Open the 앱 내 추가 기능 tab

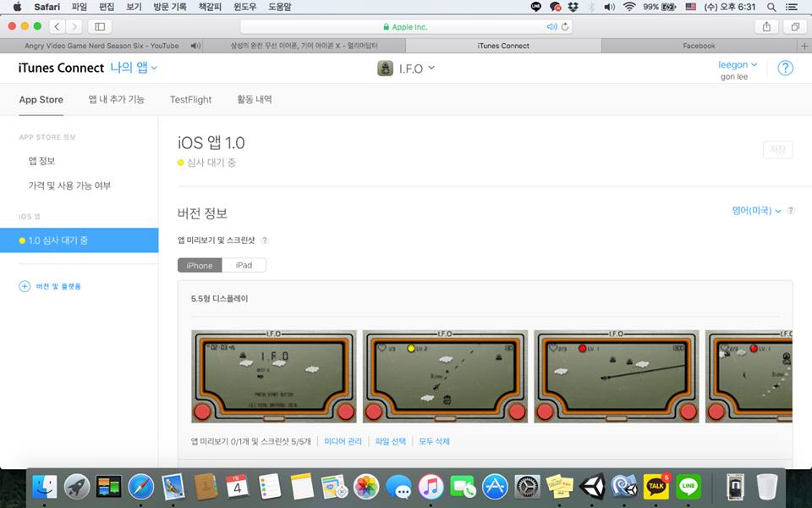(117, 100)
